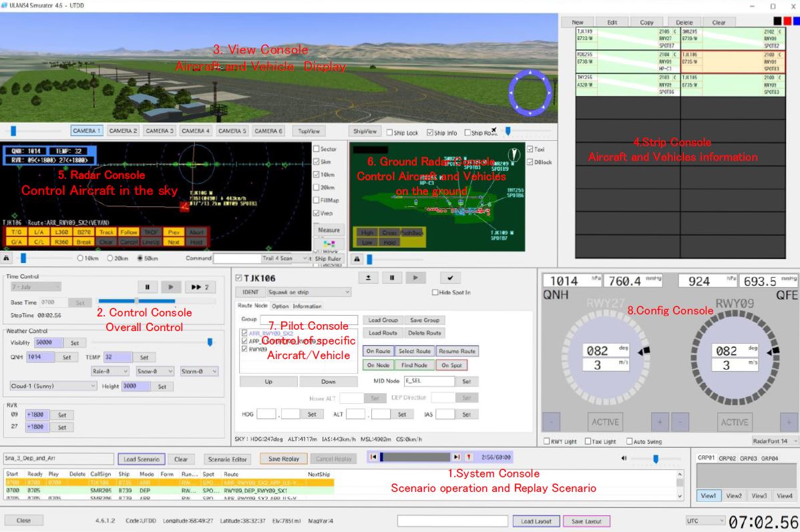
Task: Open the Storm-0 dropdown
Action: coord(199,371)
